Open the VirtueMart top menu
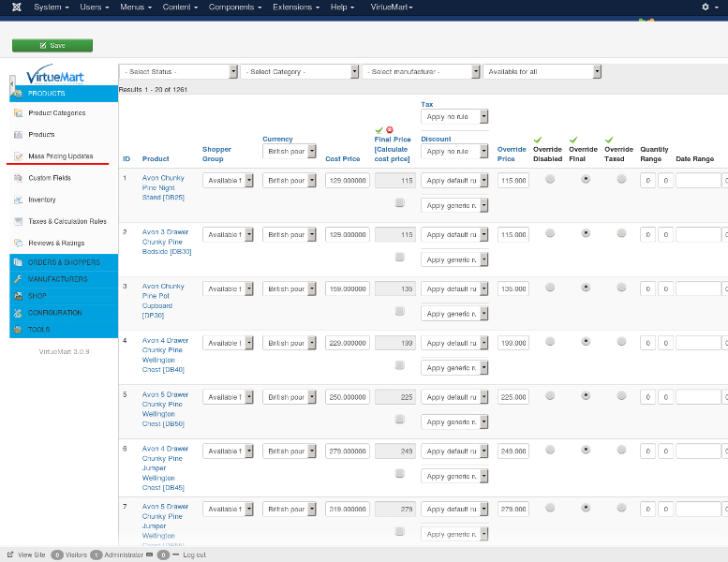The height and width of the screenshot is (562, 728). [392, 7]
